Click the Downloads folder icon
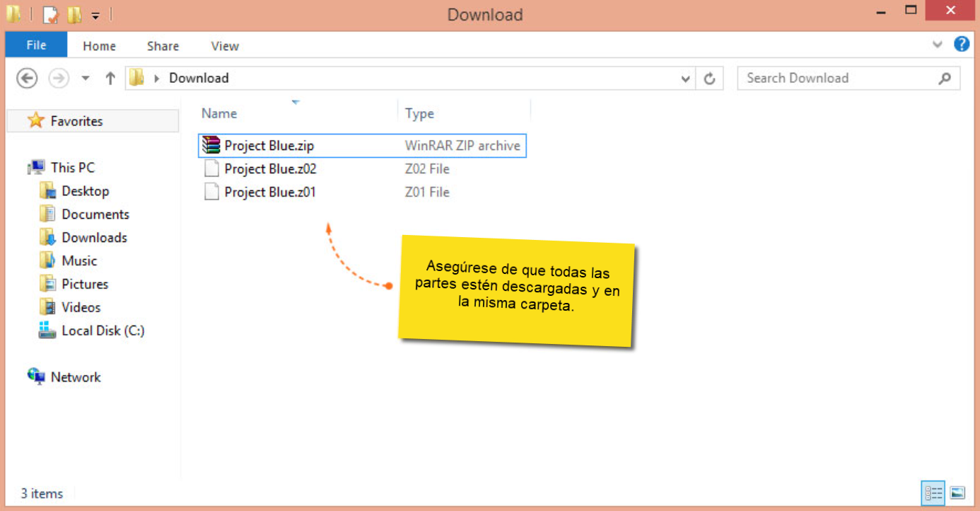The height and width of the screenshot is (511, 980). pyautogui.click(x=47, y=237)
